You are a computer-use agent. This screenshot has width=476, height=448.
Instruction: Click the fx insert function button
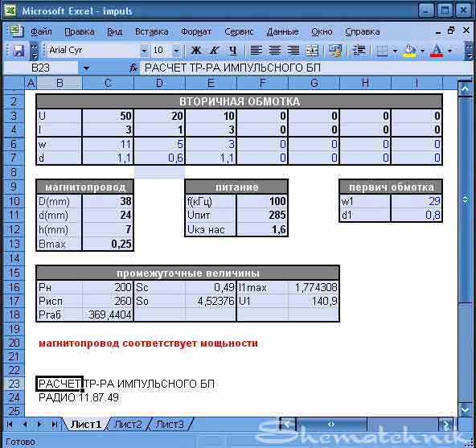133,68
